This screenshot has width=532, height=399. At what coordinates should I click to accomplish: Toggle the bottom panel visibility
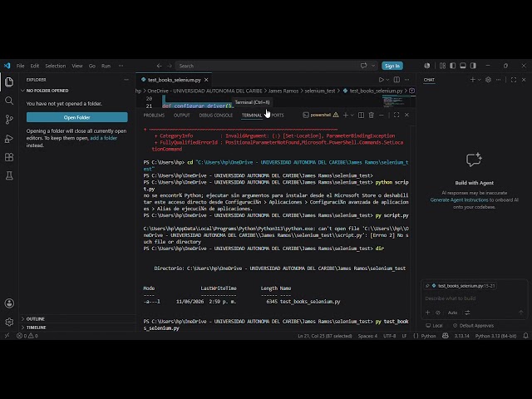click(463, 66)
